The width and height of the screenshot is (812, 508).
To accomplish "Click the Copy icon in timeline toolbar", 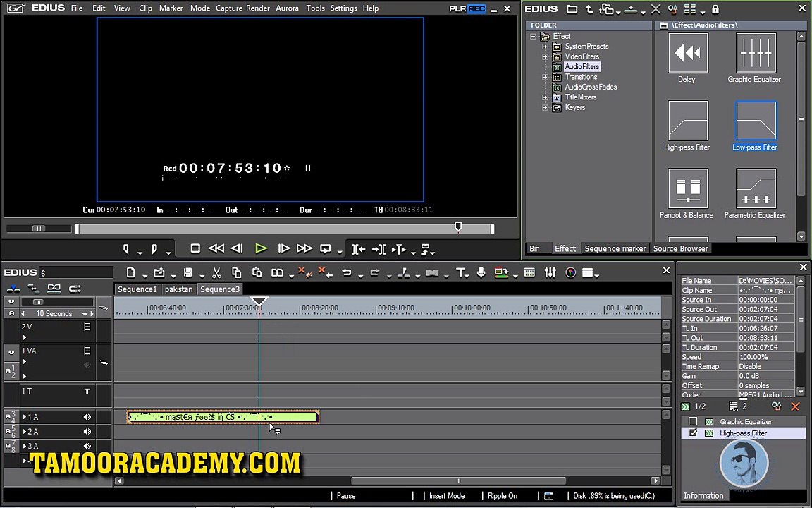I will point(237,272).
